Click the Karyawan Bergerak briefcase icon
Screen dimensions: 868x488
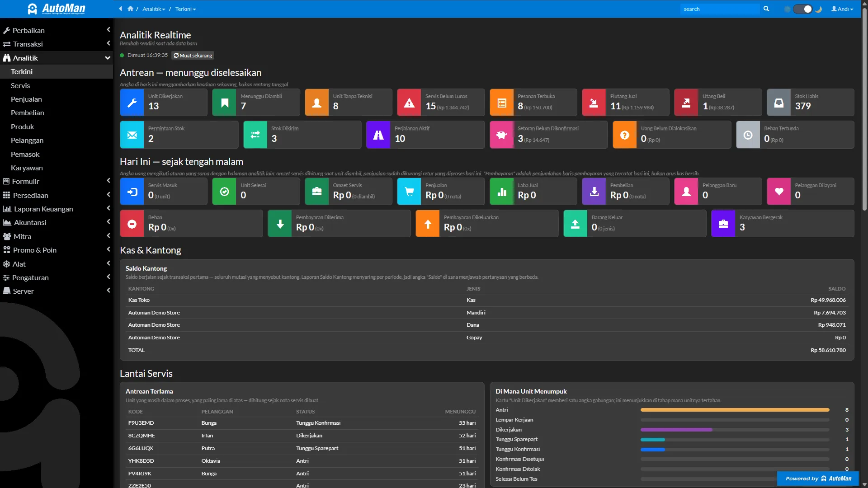point(723,224)
